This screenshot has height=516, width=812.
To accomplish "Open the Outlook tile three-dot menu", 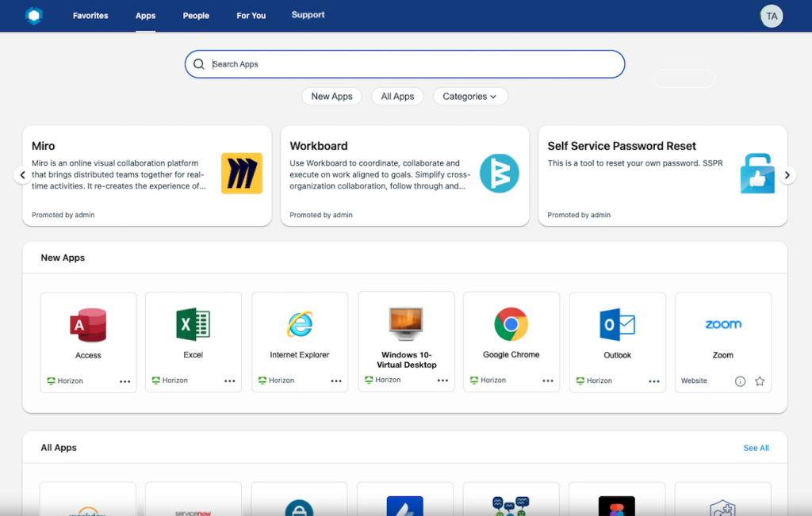I will (654, 381).
